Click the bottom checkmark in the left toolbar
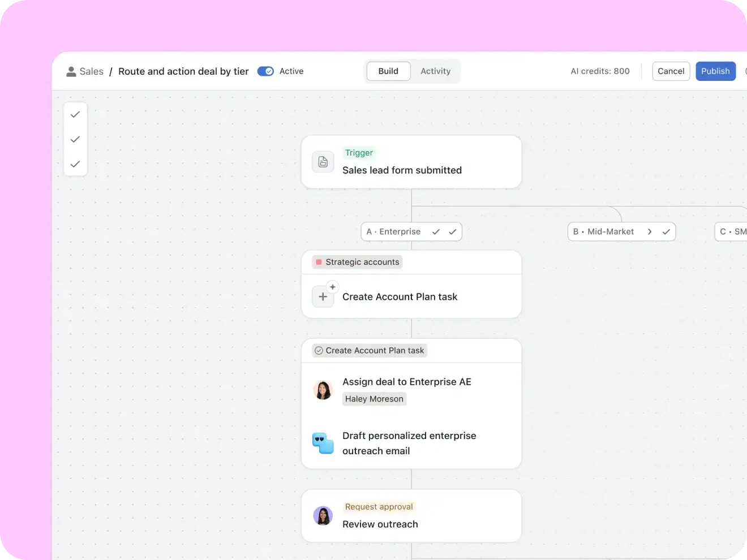 (x=75, y=164)
